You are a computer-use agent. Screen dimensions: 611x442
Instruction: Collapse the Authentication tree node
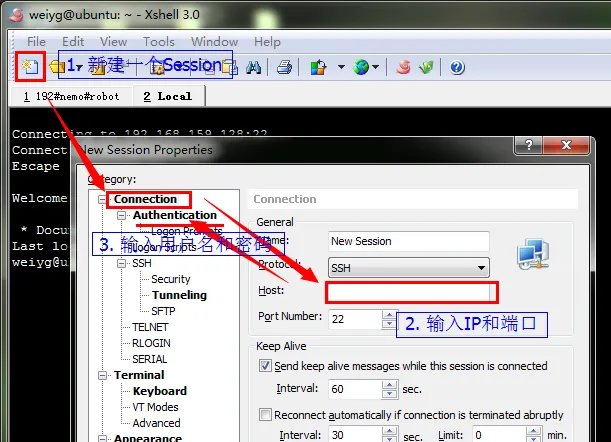[122, 215]
